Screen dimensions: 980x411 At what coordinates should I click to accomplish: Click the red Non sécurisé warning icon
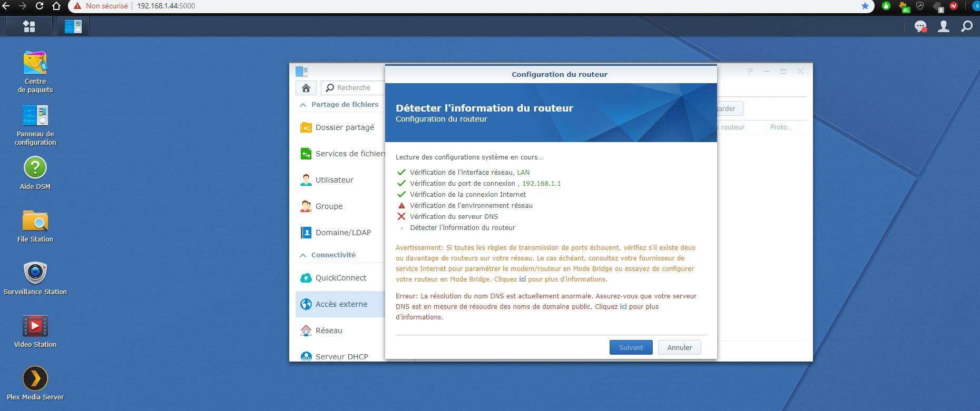pyautogui.click(x=77, y=6)
